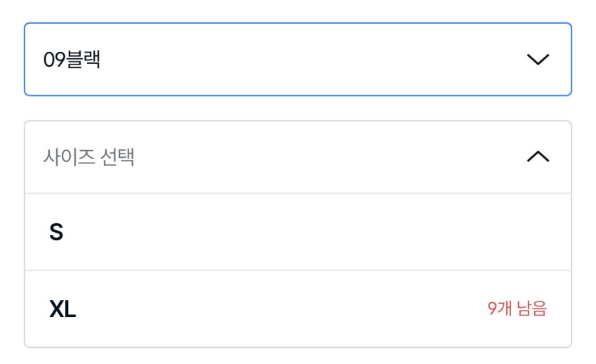Image resolution: width=596 pixels, height=364 pixels.
Task: Collapse the 사이즈 선택 size list
Action: pyautogui.click(x=298, y=157)
